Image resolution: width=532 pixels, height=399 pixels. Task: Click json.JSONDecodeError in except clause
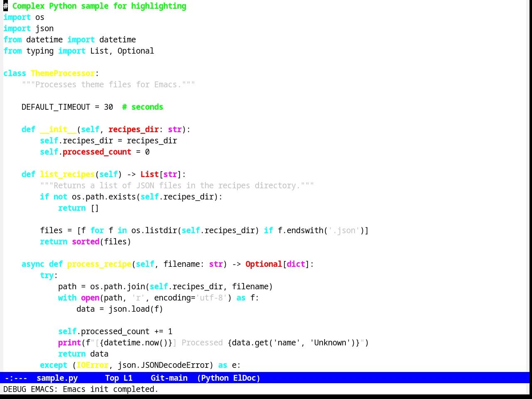pos(165,365)
